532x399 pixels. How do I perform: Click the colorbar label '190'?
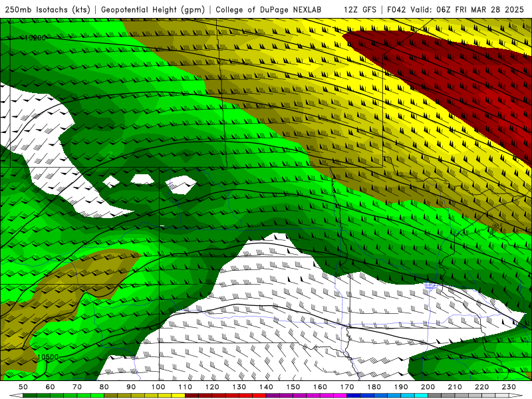(401, 387)
